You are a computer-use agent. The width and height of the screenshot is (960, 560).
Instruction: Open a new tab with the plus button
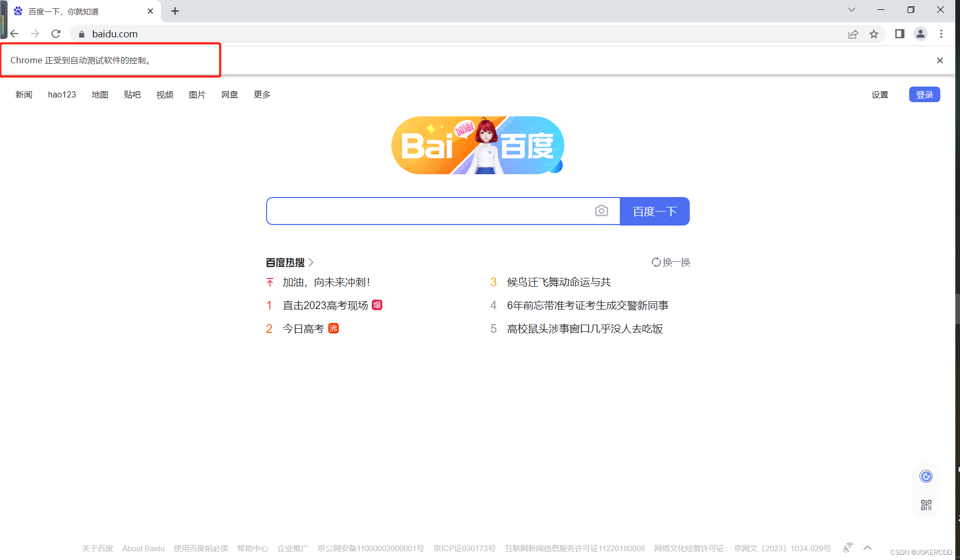pos(175,11)
